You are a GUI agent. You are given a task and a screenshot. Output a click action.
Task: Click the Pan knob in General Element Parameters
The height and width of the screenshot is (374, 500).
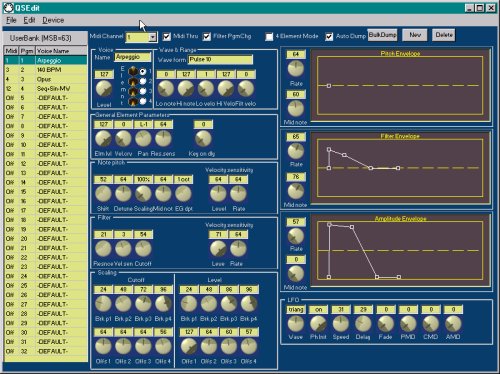(143, 139)
